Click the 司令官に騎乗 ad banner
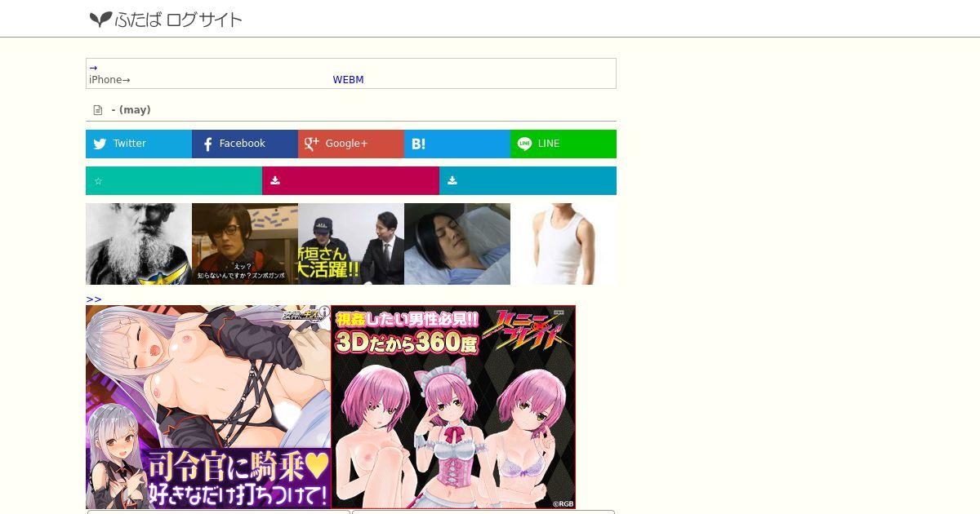980x514 pixels. [x=208, y=407]
